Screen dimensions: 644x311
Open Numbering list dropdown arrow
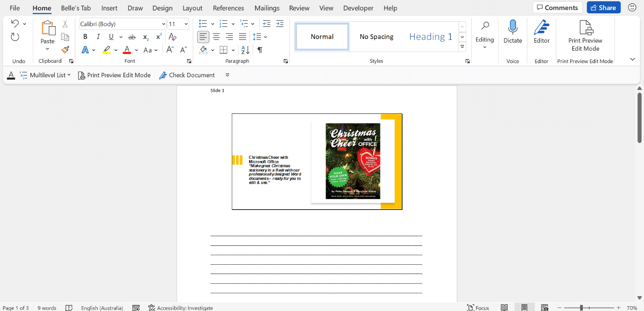pos(233,24)
